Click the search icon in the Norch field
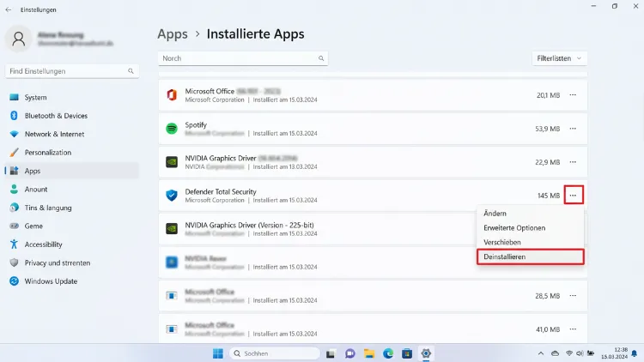The image size is (644, 362). coord(321,58)
